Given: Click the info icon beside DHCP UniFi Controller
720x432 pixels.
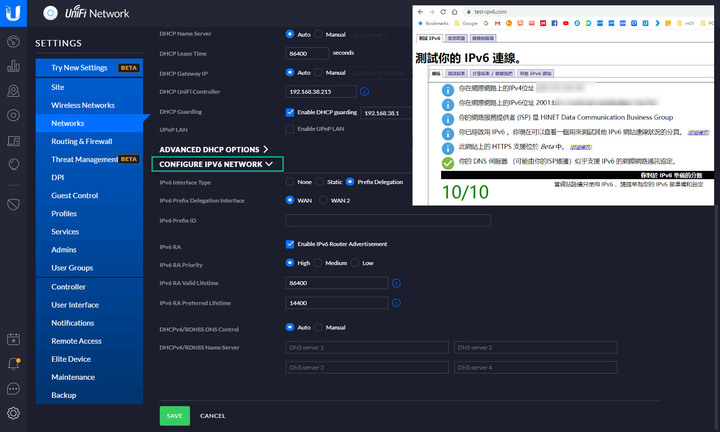Looking at the screenshot, I should [x=365, y=92].
